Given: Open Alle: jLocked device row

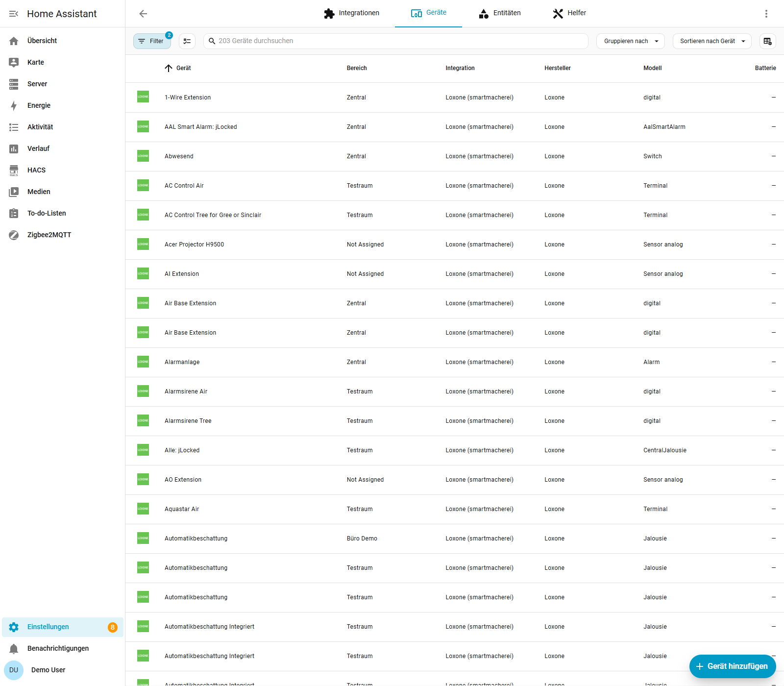Looking at the screenshot, I should pos(455,450).
